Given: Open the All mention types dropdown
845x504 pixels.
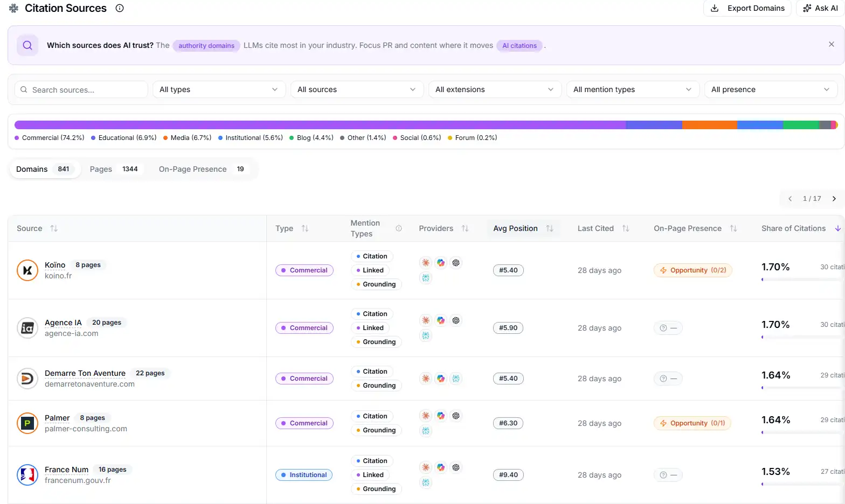Looking at the screenshot, I should coord(633,89).
